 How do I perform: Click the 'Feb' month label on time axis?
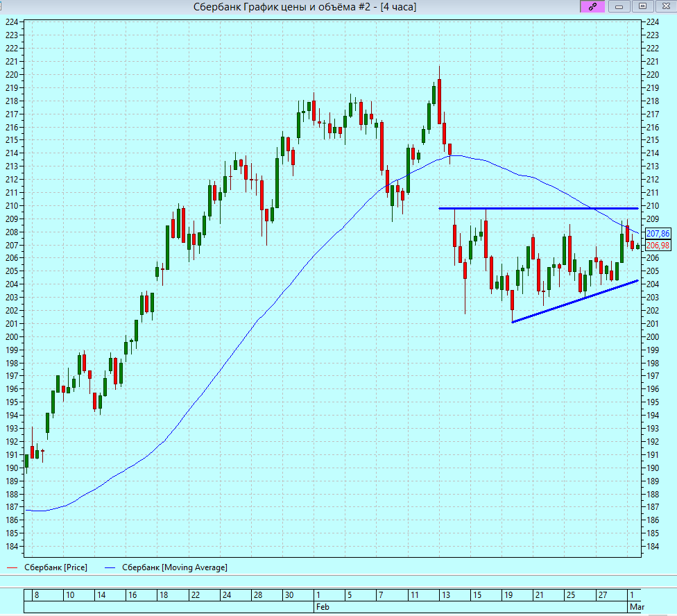point(323,607)
